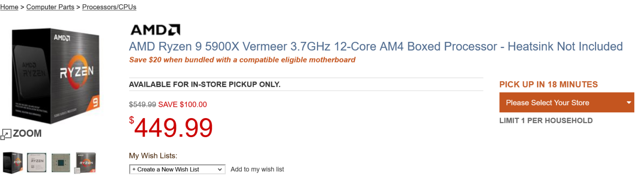Navigate to Computer Parts breadcrumb

pos(50,7)
